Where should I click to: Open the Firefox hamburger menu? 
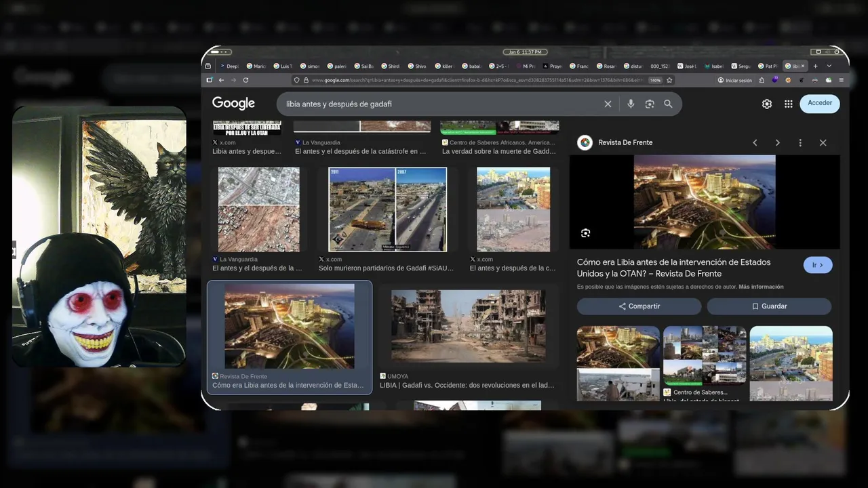[841, 80]
